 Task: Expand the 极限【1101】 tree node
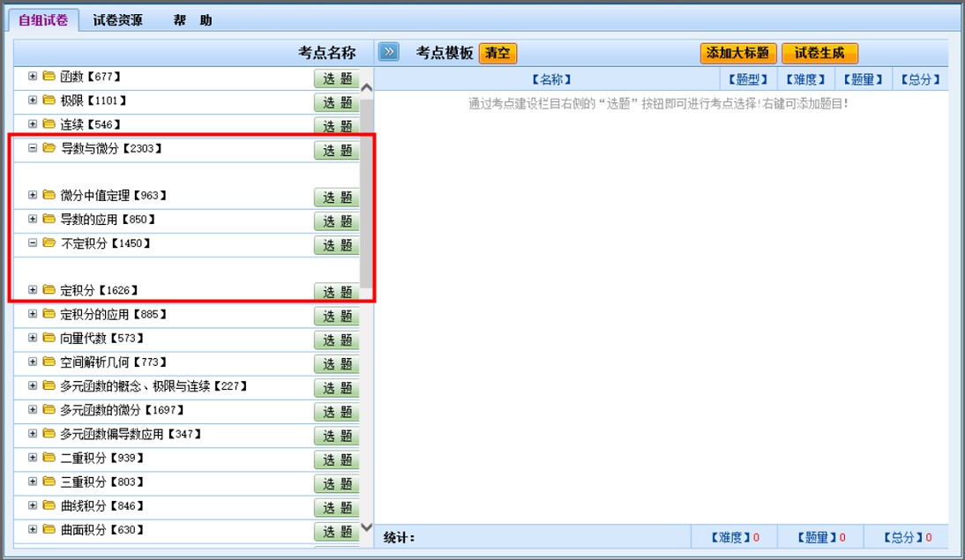coord(33,101)
